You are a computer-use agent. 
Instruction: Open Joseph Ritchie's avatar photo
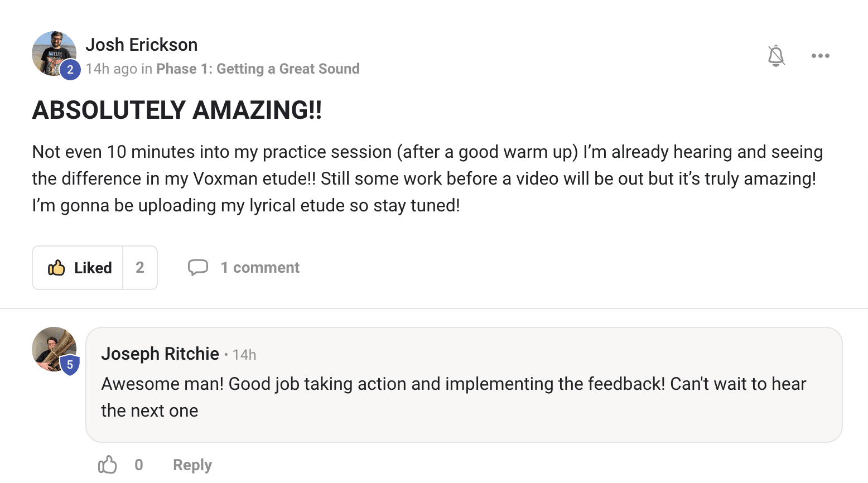(x=50, y=346)
